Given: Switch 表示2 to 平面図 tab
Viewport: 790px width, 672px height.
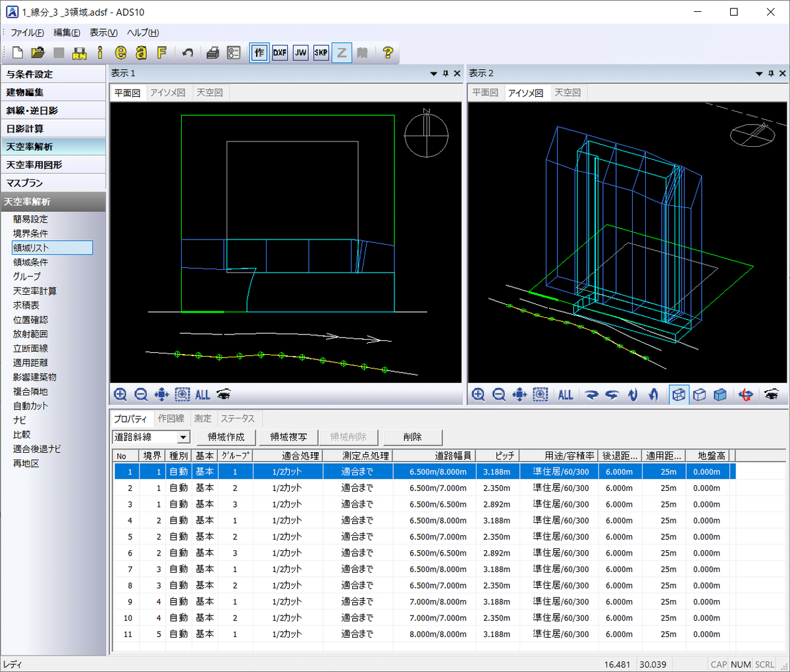Looking at the screenshot, I should [485, 93].
